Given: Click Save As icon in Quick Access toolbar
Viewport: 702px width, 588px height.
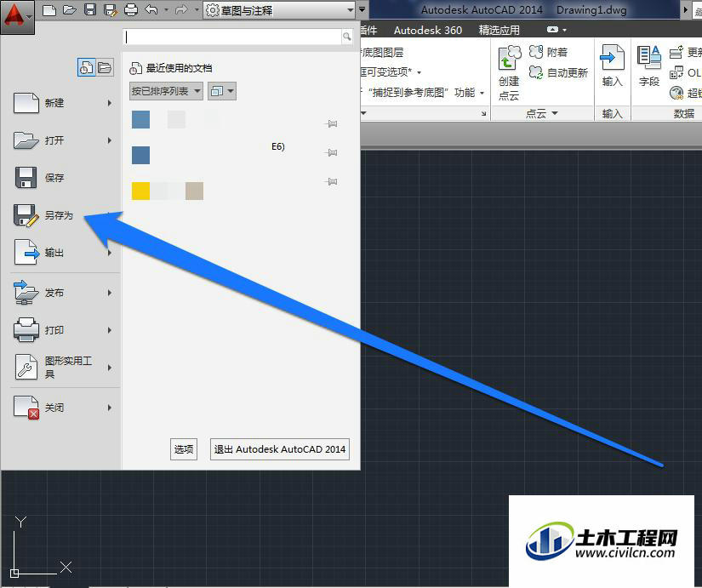Looking at the screenshot, I should [x=110, y=10].
